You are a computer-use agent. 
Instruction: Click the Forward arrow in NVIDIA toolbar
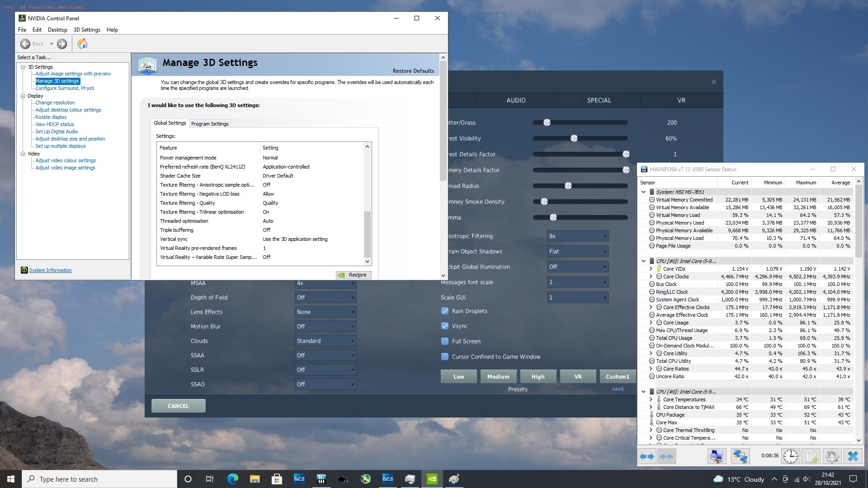pyautogui.click(x=62, y=44)
